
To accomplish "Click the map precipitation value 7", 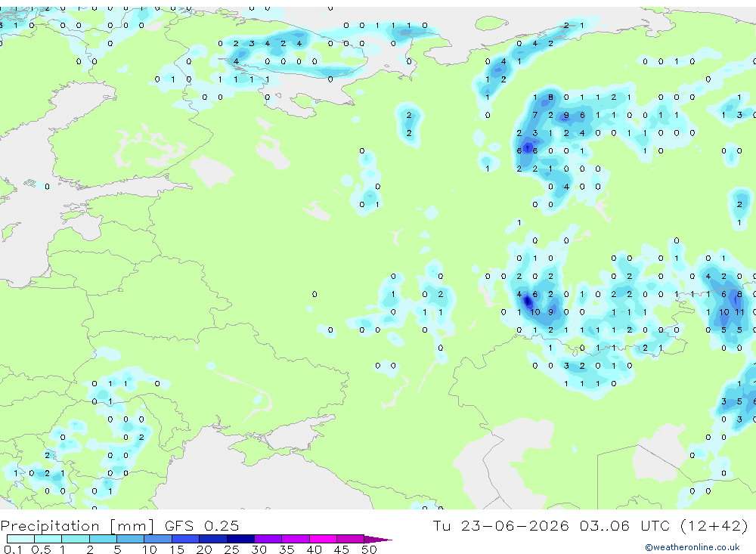I will (x=534, y=115).
